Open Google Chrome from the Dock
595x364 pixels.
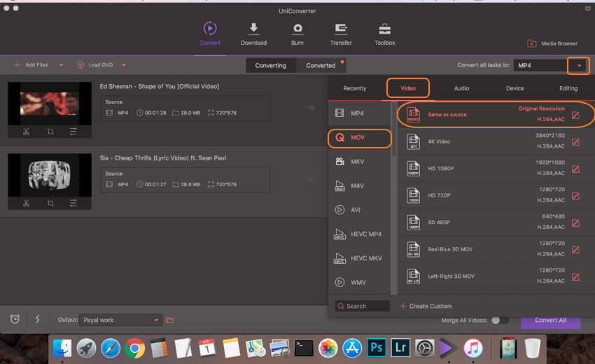click(134, 348)
